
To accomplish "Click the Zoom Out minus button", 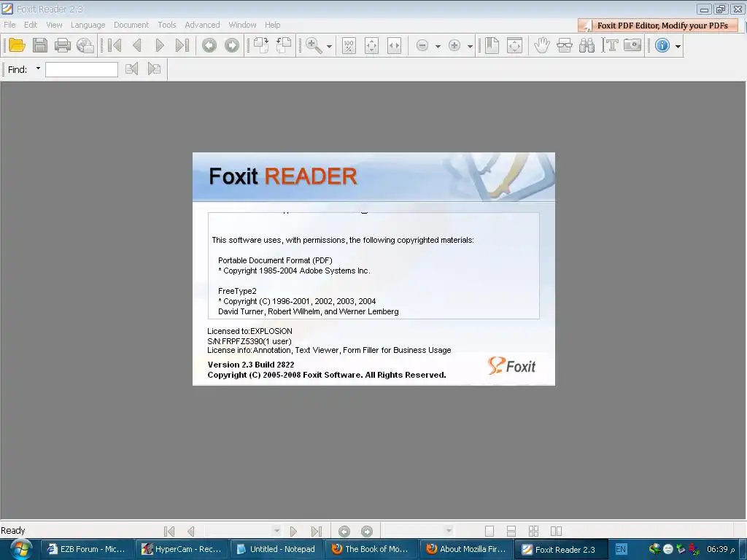I will tap(422, 45).
